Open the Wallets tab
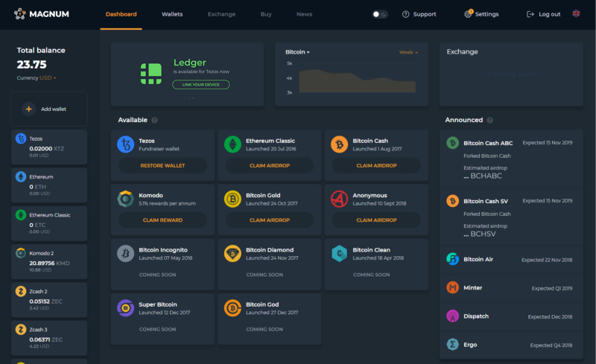 [x=172, y=14]
